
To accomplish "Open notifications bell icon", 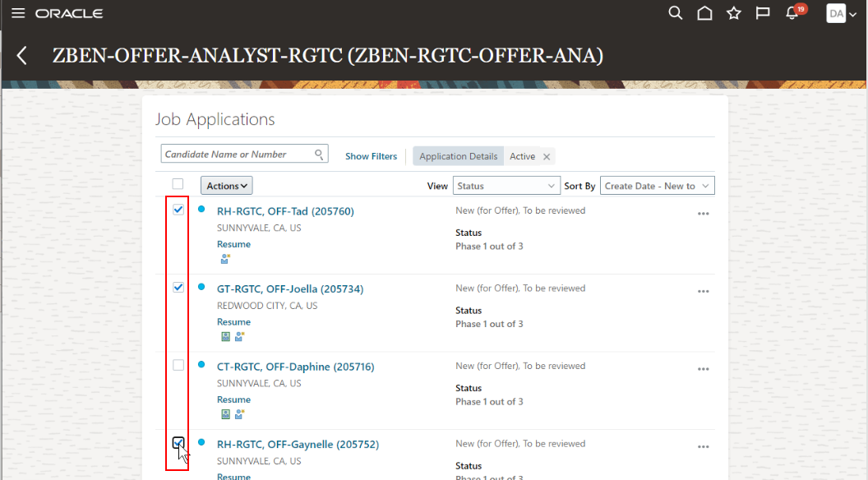I will (792, 13).
